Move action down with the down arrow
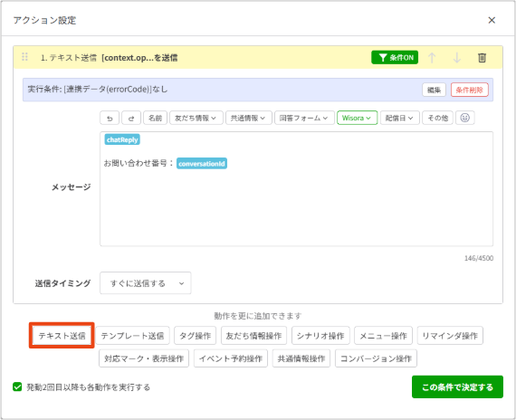The height and width of the screenshot is (420, 516). [457, 58]
